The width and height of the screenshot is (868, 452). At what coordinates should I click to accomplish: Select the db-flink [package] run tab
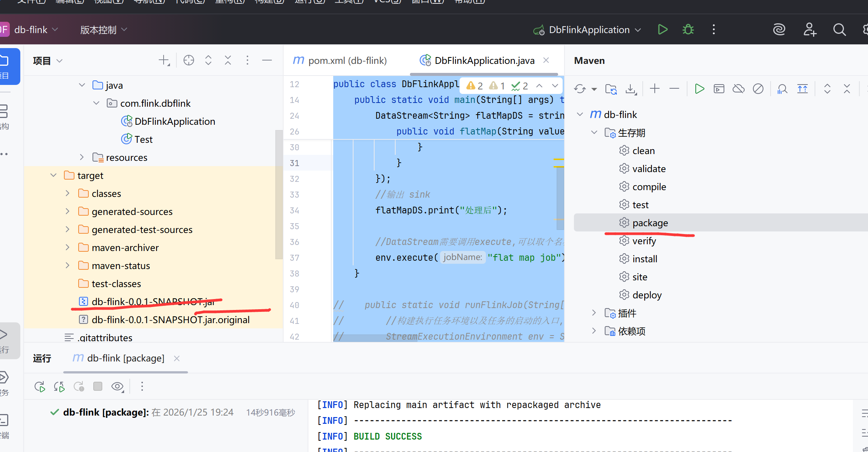[x=126, y=358]
